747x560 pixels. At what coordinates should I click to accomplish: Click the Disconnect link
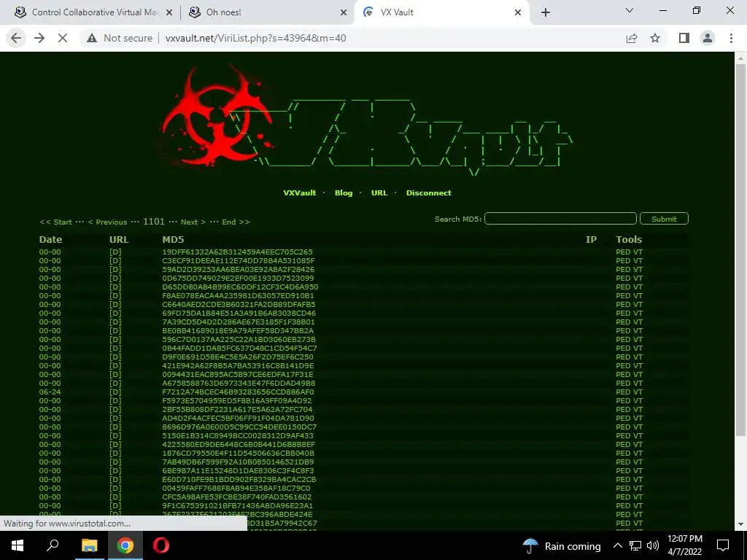[429, 192]
